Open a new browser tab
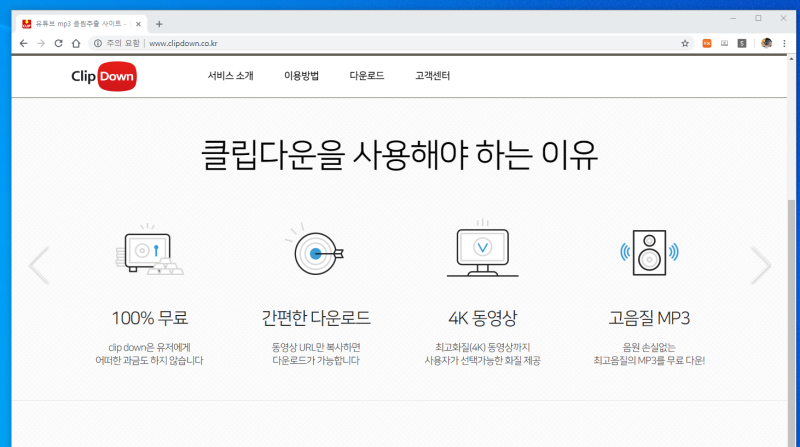This screenshot has height=447, width=800. pyautogui.click(x=159, y=24)
